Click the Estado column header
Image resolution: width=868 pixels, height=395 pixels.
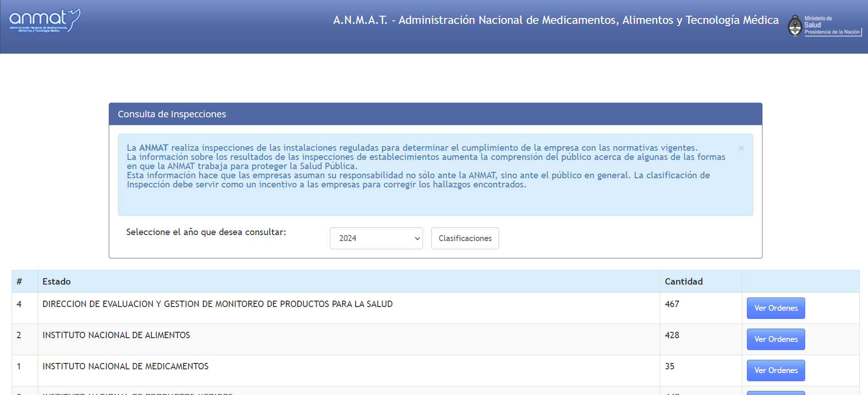[x=56, y=281]
